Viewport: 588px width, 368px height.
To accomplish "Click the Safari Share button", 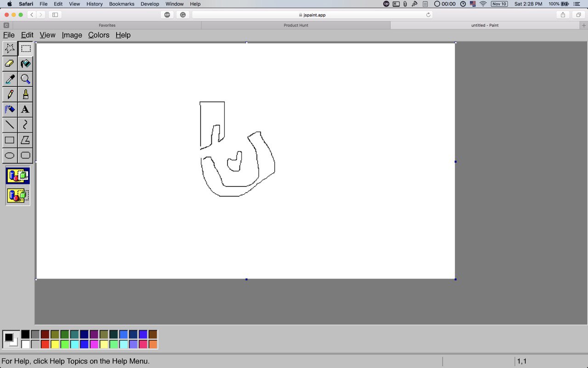I will [563, 15].
